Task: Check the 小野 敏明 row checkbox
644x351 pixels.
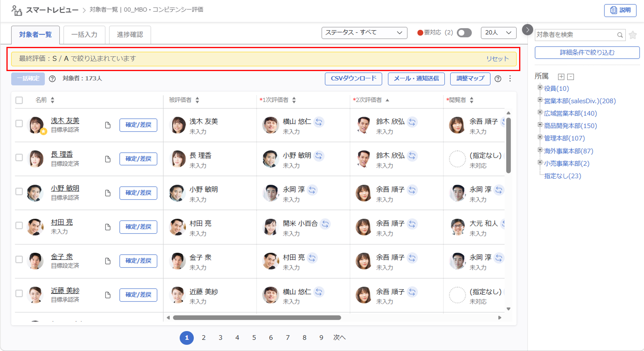Action: tap(19, 192)
